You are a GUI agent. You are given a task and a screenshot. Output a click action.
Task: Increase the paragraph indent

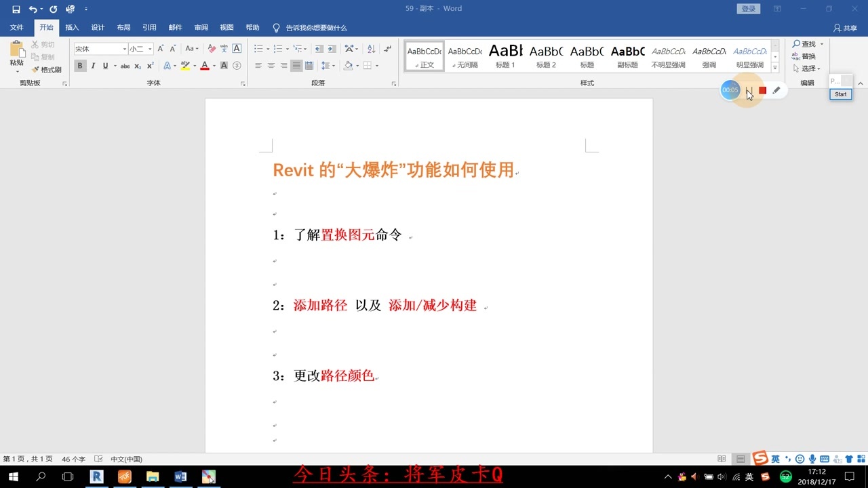tap(332, 49)
